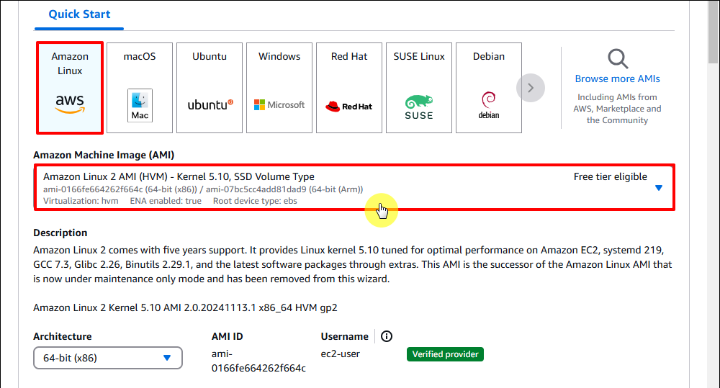Click the Microsoft logo
The image size is (720, 388).
click(x=279, y=105)
